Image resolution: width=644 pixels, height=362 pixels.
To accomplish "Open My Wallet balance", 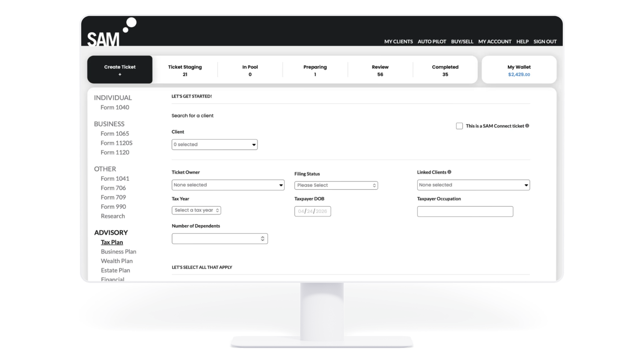I will pyautogui.click(x=519, y=70).
